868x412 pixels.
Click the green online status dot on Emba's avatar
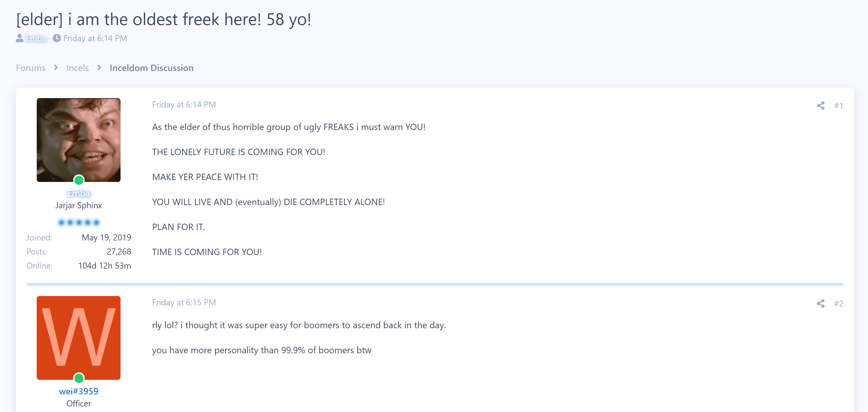tap(79, 180)
